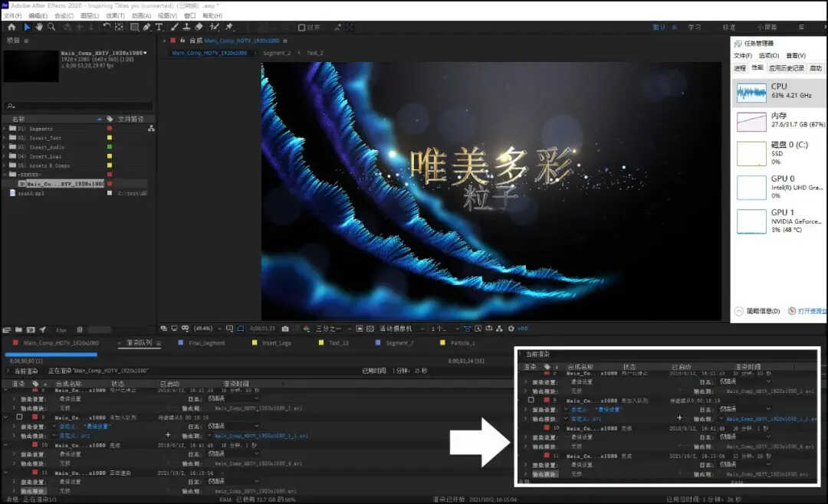828x504 pixels.
Task: Click green label swatch of 03 folder
Action: pyautogui.click(x=110, y=147)
